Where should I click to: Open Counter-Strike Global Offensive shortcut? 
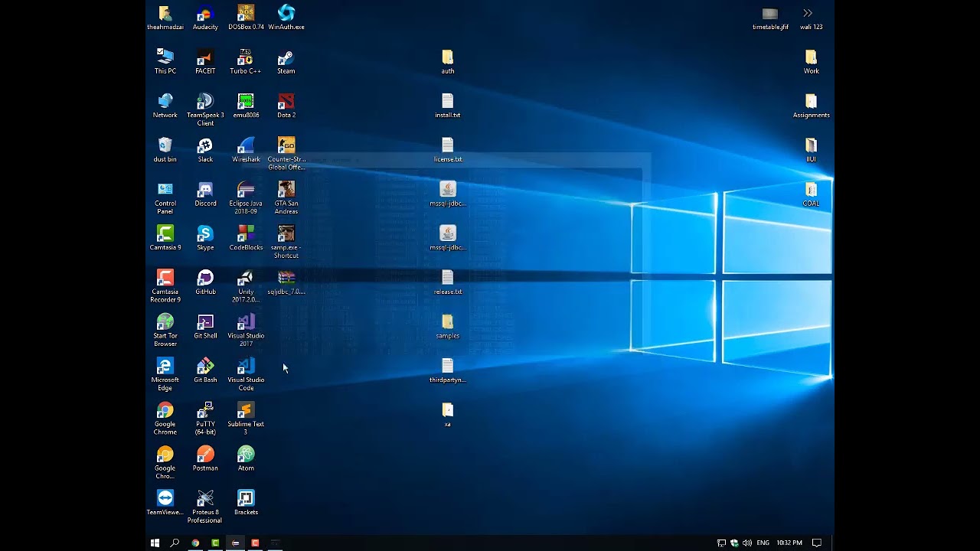286,154
